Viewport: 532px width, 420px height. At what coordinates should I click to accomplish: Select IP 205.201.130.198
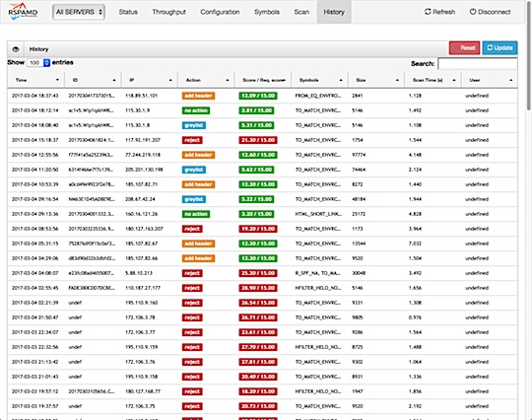tap(144, 170)
